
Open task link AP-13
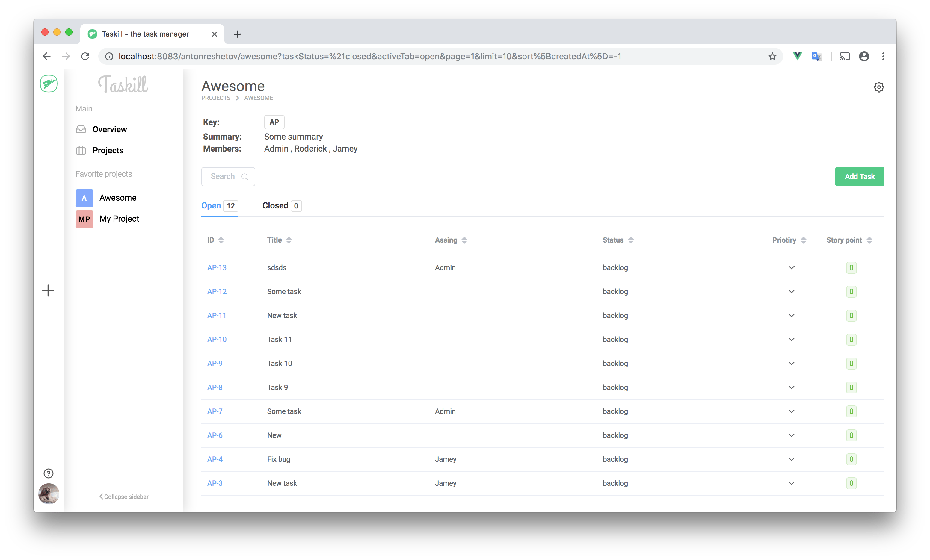(x=217, y=267)
